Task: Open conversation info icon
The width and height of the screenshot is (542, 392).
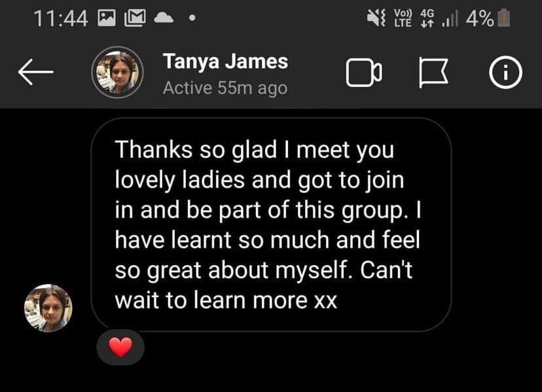Action: coord(505,72)
